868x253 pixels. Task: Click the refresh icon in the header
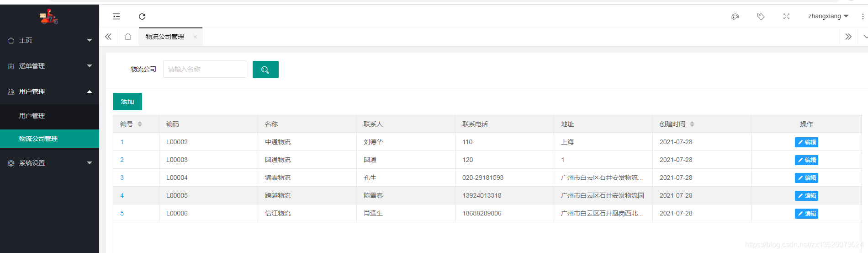(142, 16)
